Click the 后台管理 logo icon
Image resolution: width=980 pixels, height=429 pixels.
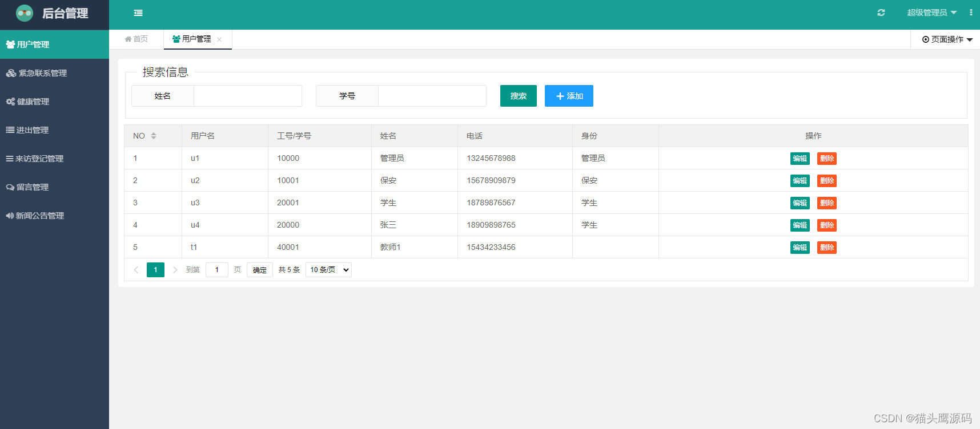[x=25, y=13]
